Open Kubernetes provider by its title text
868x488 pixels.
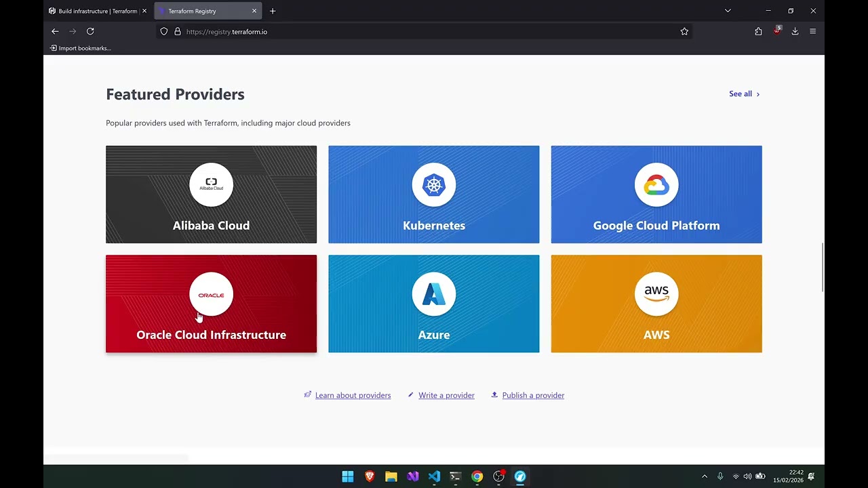click(434, 226)
